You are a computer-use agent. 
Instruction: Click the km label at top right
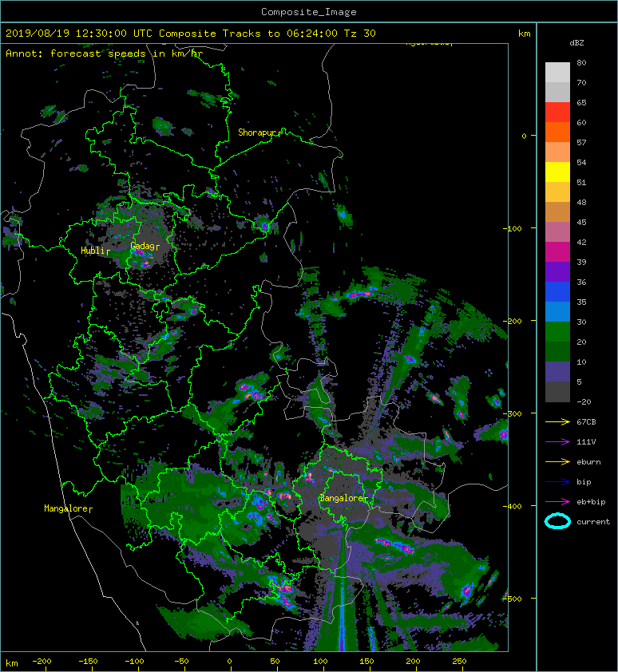click(525, 34)
